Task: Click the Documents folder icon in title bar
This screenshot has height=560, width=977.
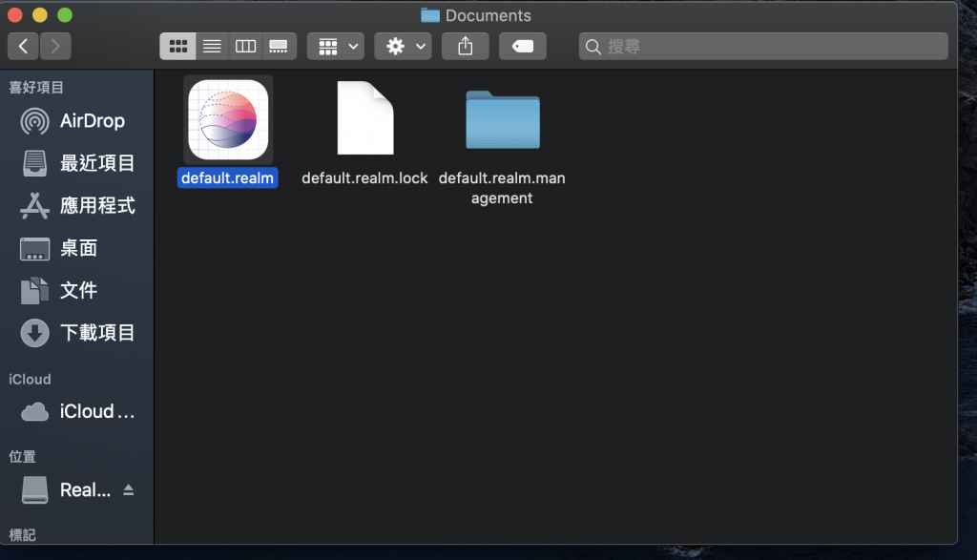Action: click(x=430, y=15)
